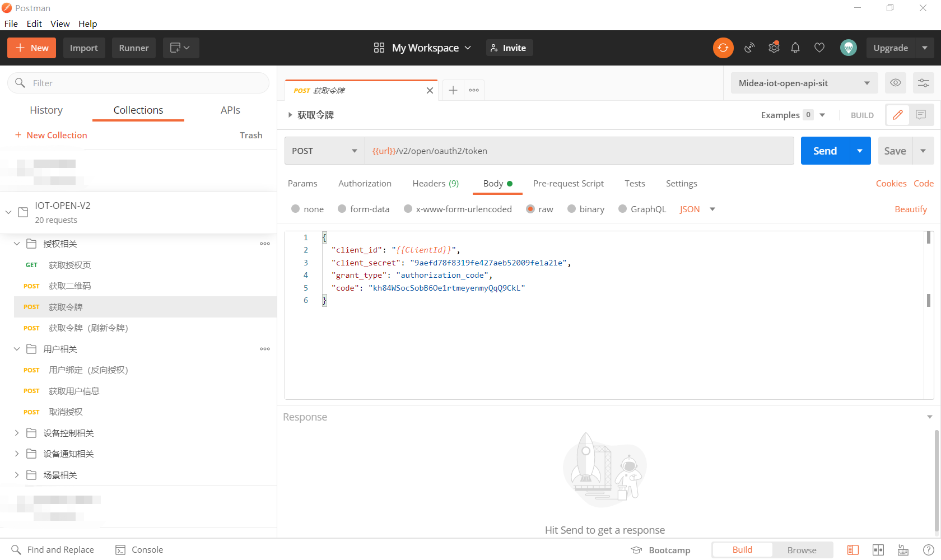The width and height of the screenshot is (941, 560).
Task: Open the Headers (9) tab
Action: [436, 184]
